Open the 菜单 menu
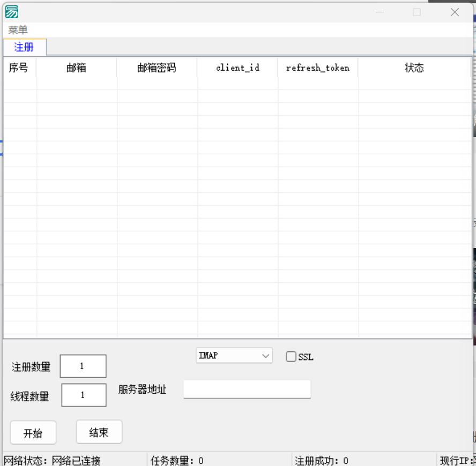476x466 pixels. click(x=18, y=30)
